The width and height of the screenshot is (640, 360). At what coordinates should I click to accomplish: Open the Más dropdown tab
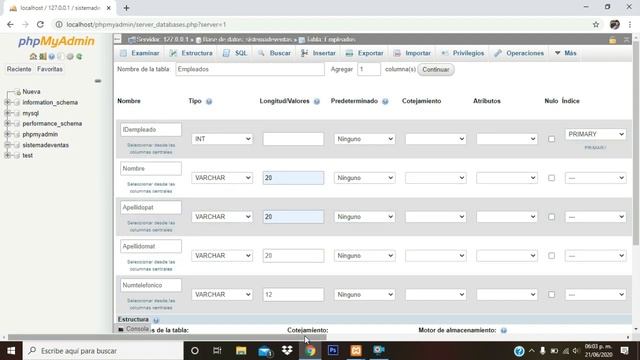tap(566, 53)
